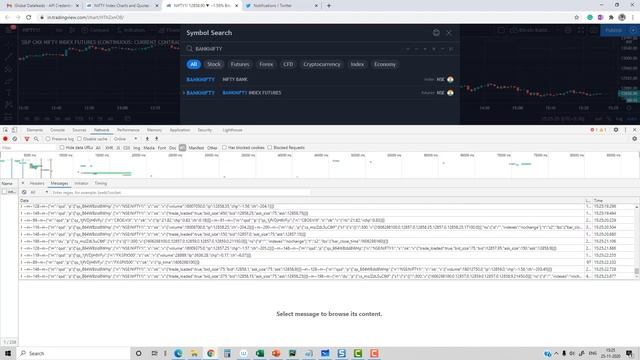Image resolution: width=640 pixels, height=360 pixels.
Task: Open the DevTools error count badge
Action: 594,130
